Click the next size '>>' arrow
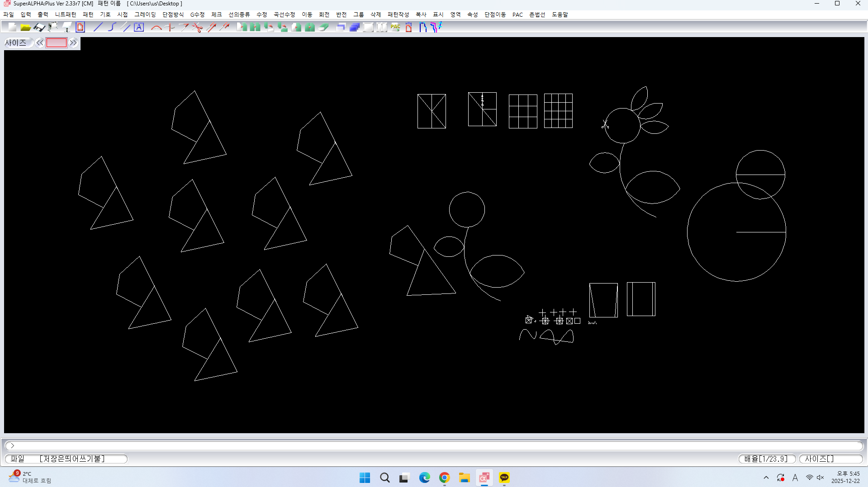Image resolution: width=868 pixels, height=487 pixels. point(73,43)
